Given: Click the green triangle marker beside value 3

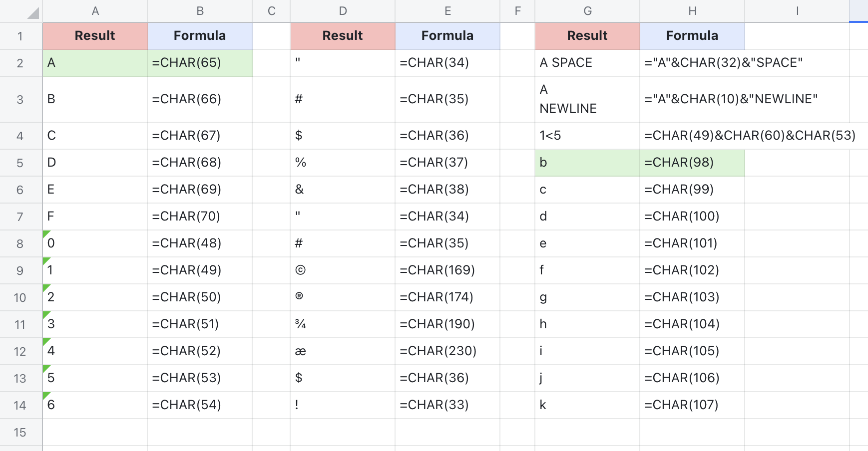Looking at the screenshot, I should point(46,314).
